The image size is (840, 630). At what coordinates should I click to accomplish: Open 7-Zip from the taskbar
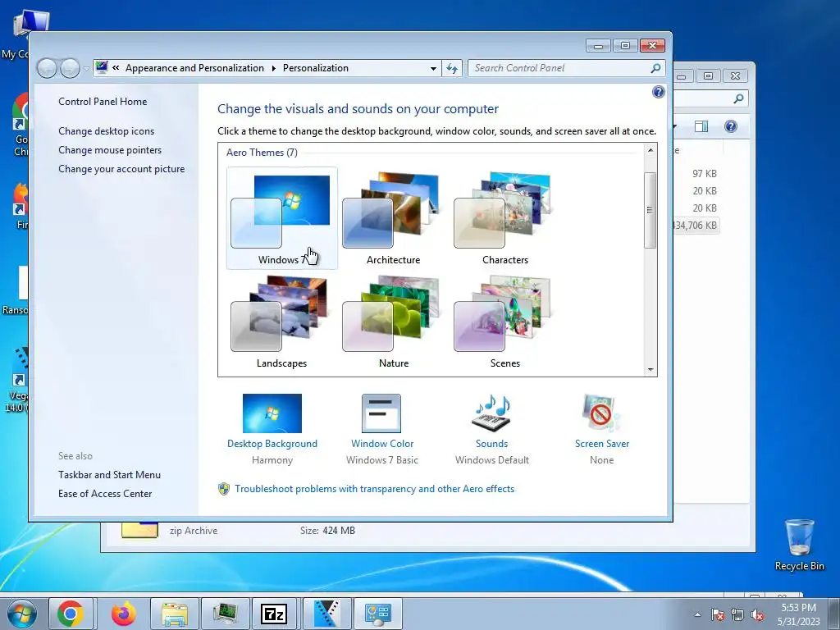tap(274, 614)
